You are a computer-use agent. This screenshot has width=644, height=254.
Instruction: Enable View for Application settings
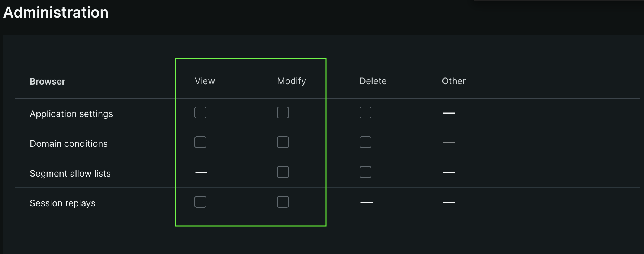click(200, 112)
